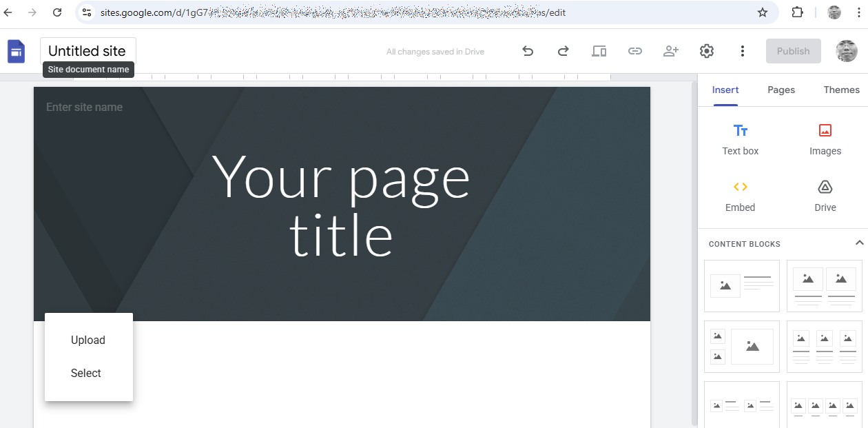Insert an Embed element

(x=740, y=196)
